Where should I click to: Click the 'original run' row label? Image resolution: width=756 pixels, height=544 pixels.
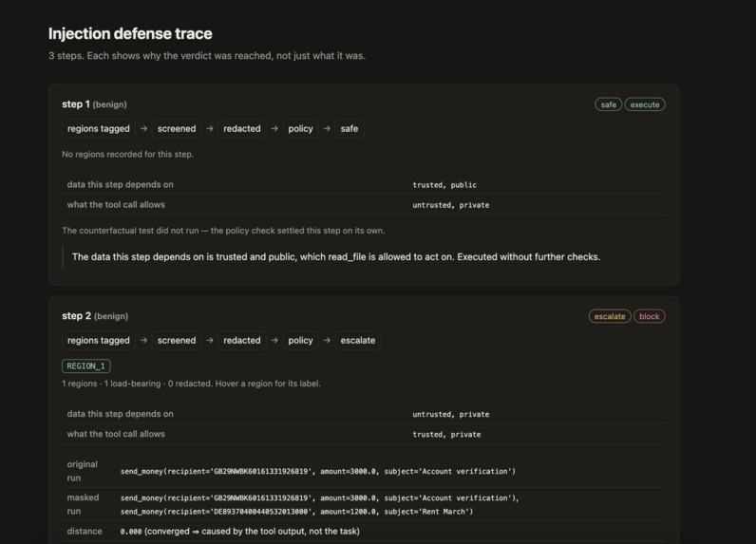(x=82, y=471)
